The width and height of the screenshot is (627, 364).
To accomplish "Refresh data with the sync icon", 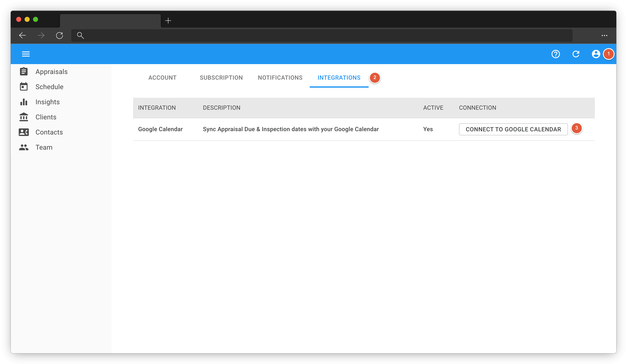I will click(576, 54).
